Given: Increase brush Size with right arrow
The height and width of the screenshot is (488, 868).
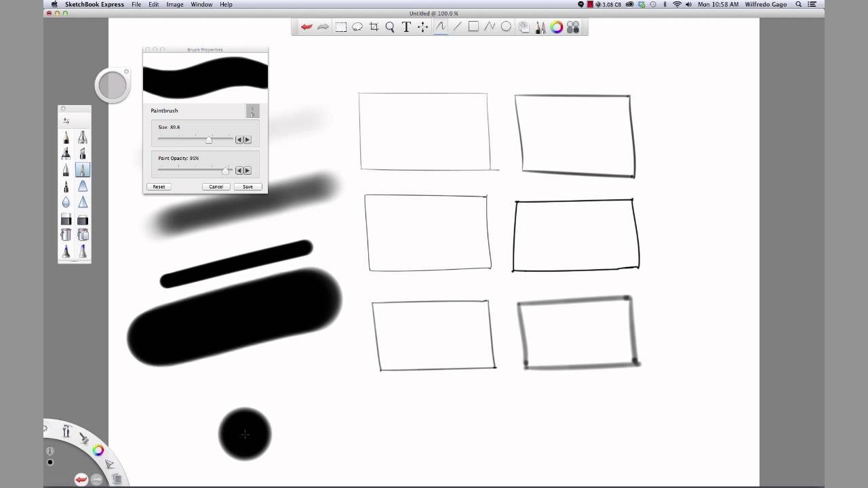Looking at the screenshot, I should point(247,140).
